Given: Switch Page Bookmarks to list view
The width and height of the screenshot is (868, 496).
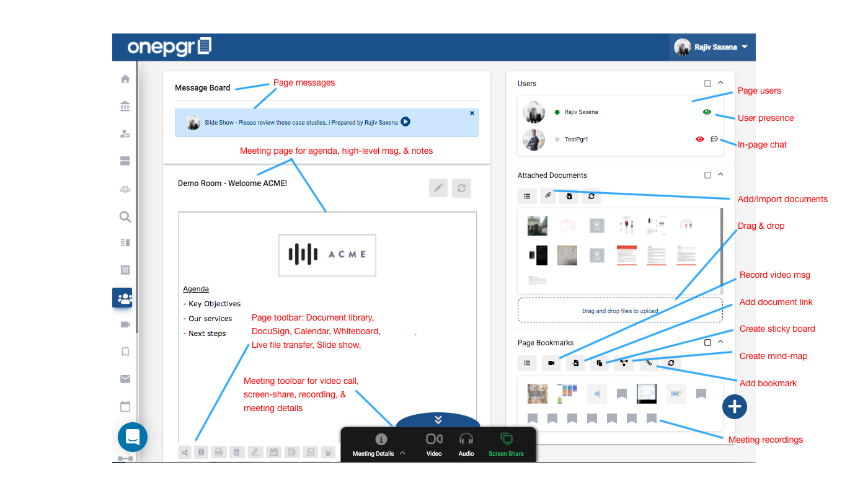Looking at the screenshot, I should (527, 363).
